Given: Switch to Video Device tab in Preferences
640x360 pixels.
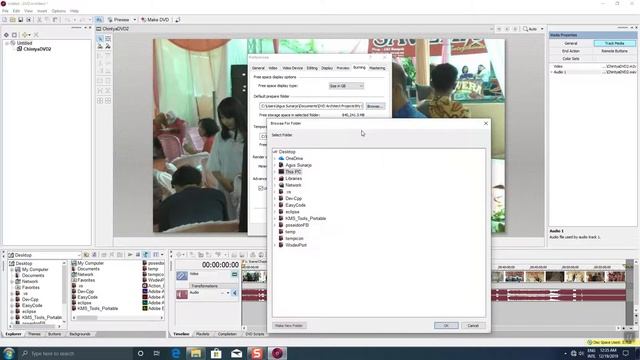Looking at the screenshot, I should 293,68.
